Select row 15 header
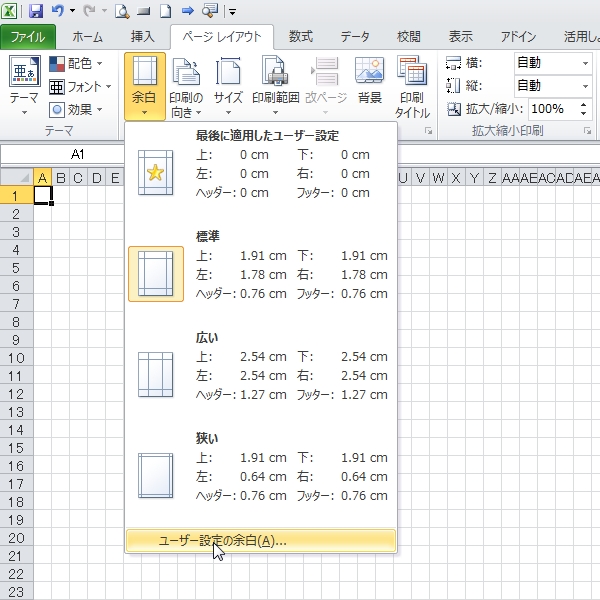This screenshot has width=600, height=600. tap(16, 448)
